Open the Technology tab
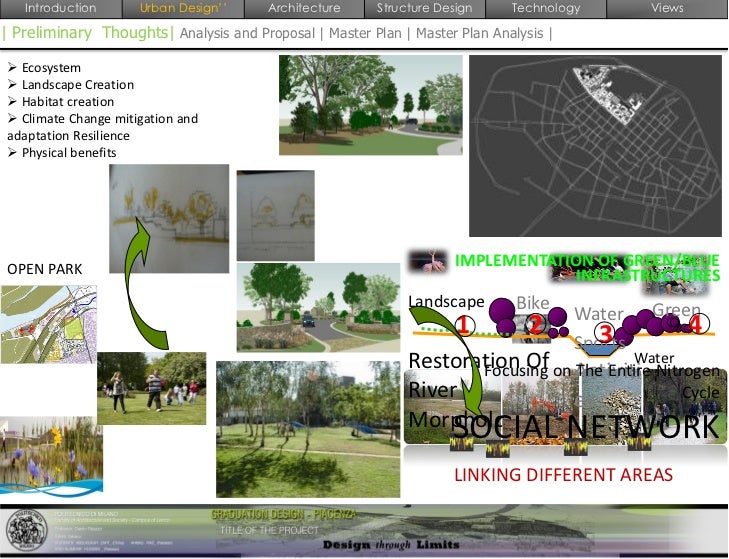 (x=545, y=8)
